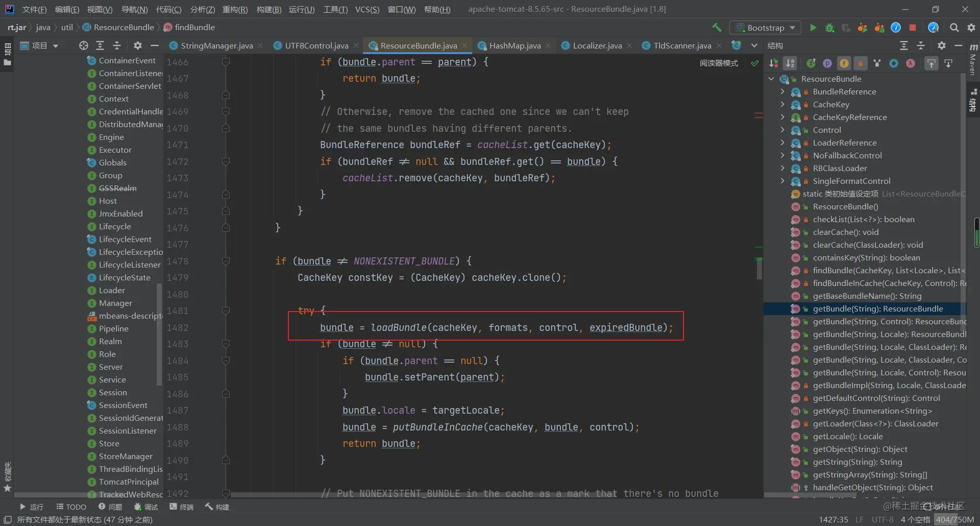Click autoscroll from source icon in Structure
This screenshot has width=980, height=526.
[948, 63]
